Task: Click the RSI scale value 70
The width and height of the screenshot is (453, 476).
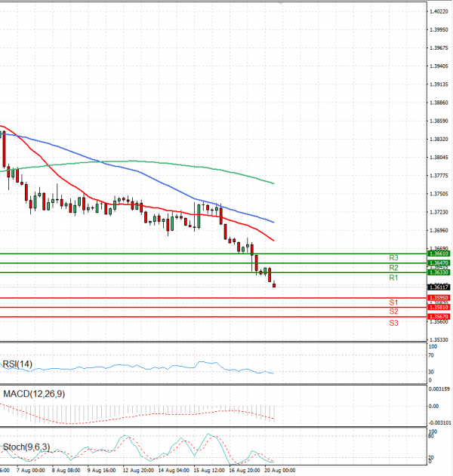Action: (431, 355)
